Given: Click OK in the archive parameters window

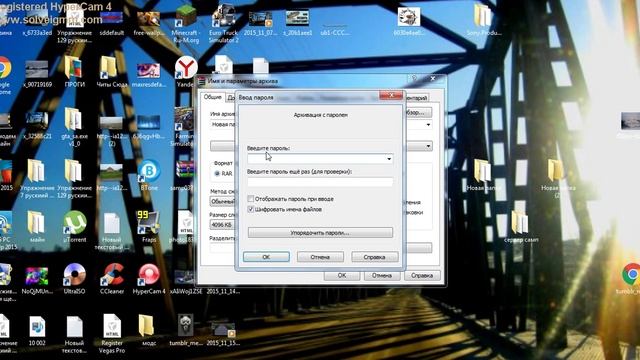Looking at the screenshot, I should pyautogui.click(x=342, y=276).
